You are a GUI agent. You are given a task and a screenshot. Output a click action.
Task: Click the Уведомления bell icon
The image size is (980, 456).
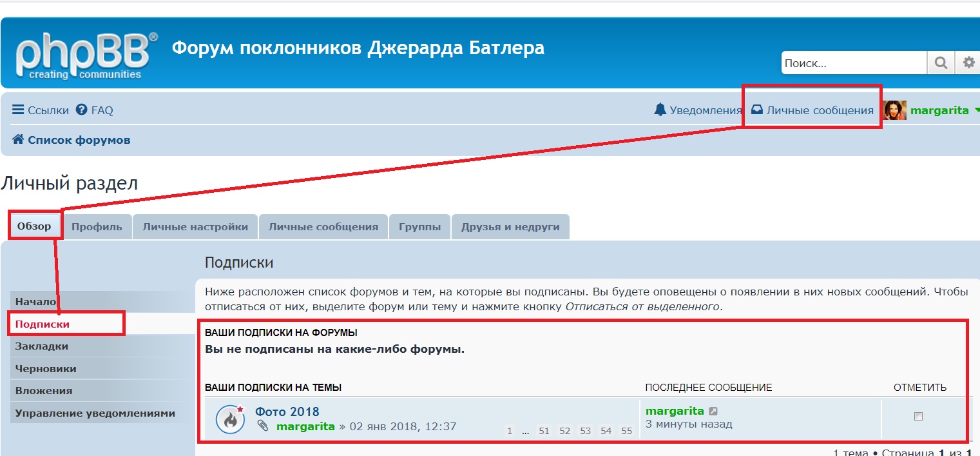(660, 110)
